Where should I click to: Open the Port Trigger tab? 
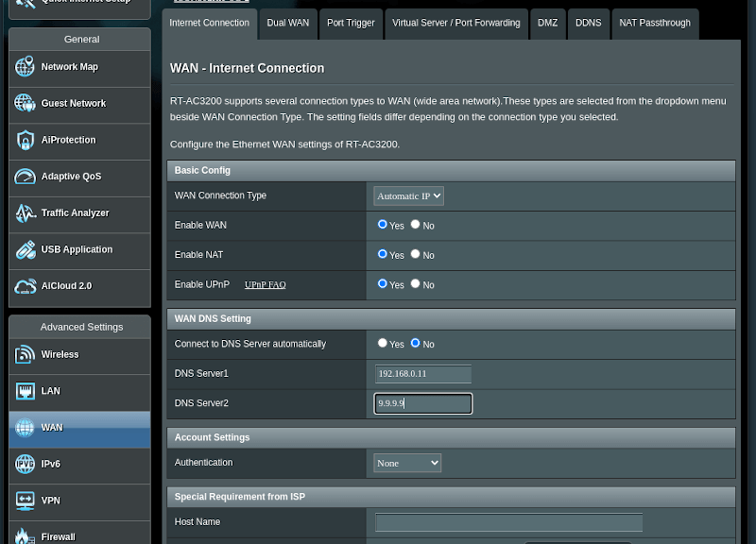point(351,23)
